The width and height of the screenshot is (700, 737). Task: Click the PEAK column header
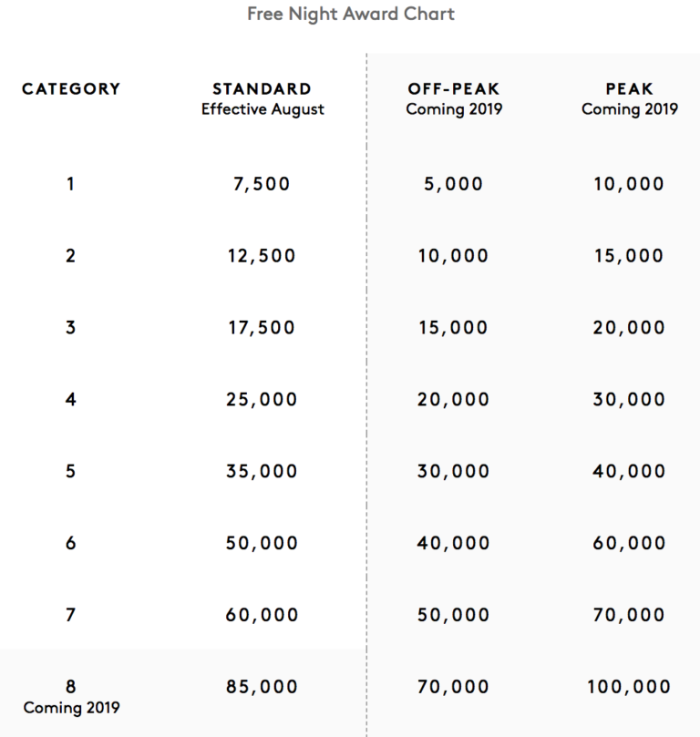click(x=629, y=89)
